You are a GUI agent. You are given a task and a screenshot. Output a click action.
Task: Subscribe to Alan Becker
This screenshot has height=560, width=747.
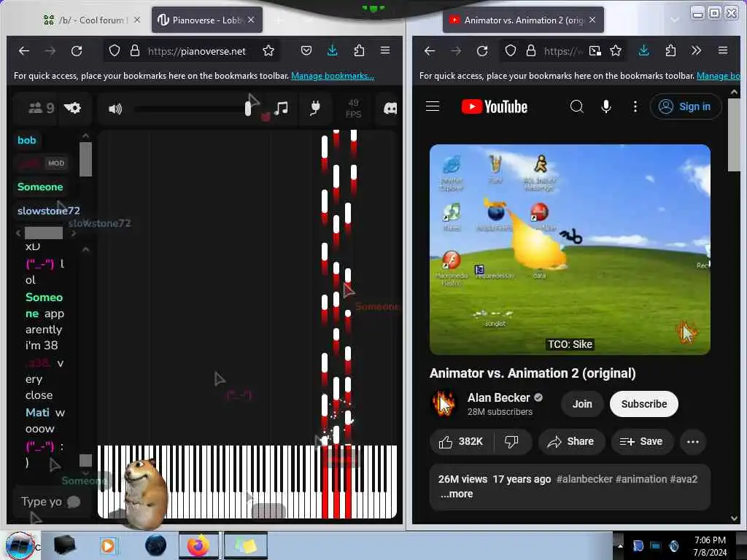(643, 404)
